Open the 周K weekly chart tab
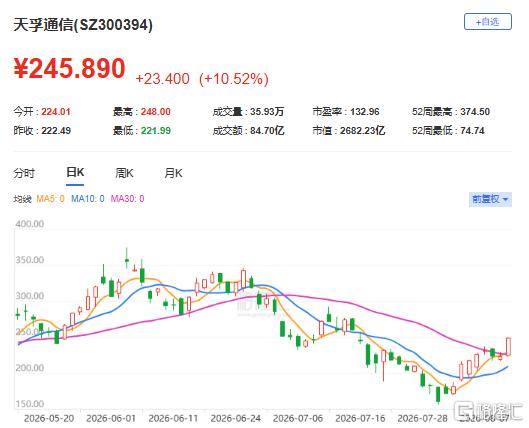Image resolution: width=529 pixels, height=428 pixels. [124, 173]
